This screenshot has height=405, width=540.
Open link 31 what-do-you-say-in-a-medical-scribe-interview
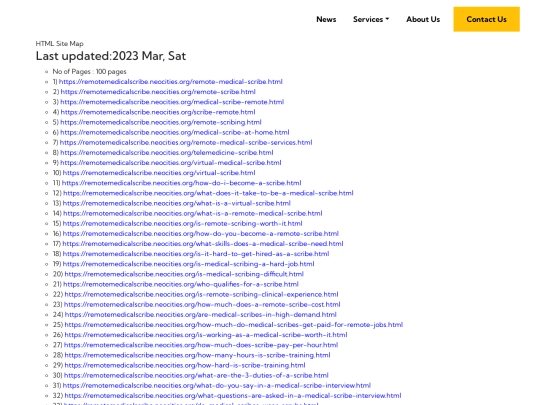[x=217, y=385]
